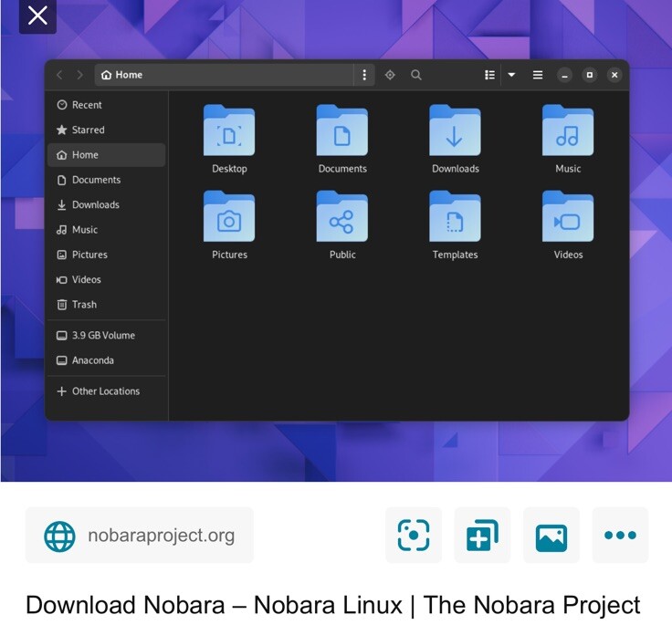Open Videos in the sidebar
This screenshot has height=625, width=672.
point(106,280)
